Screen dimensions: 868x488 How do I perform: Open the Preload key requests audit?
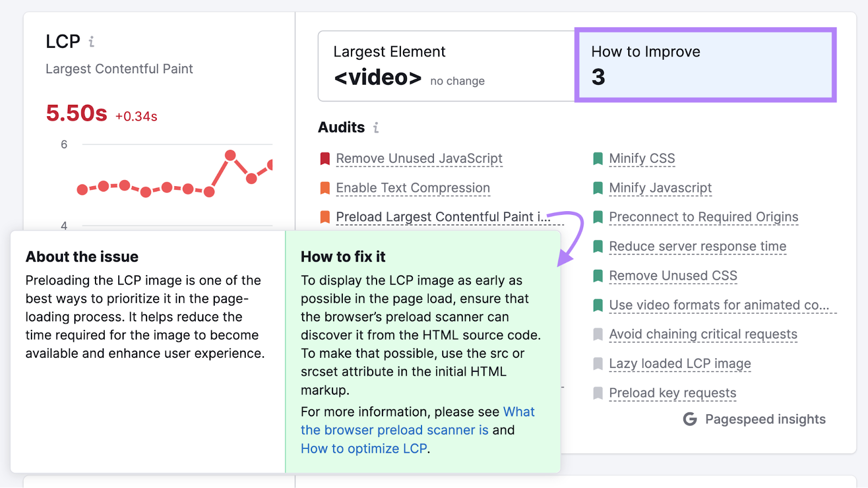click(673, 393)
